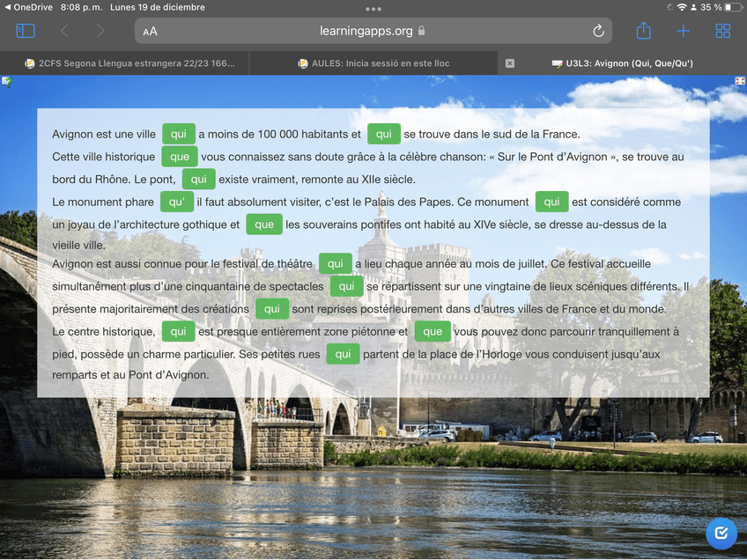The image size is (747, 560).
Task: Reload the learningapps.org page
Action: click(x=598, y=31)
